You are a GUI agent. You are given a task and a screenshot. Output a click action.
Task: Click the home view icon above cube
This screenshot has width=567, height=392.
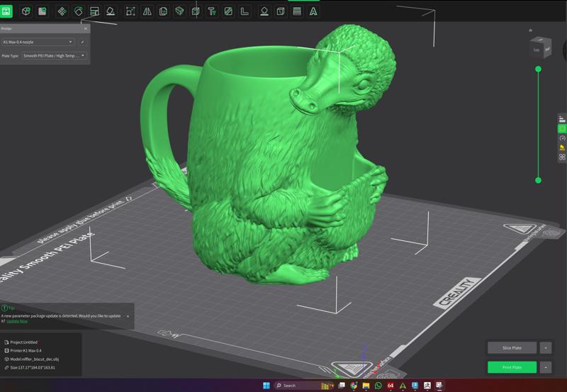(x=530, y=30)
